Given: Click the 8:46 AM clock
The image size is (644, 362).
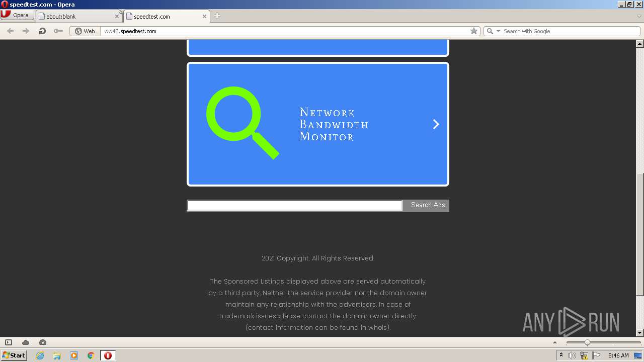Looking at the screenshot, I should point(618,355).
